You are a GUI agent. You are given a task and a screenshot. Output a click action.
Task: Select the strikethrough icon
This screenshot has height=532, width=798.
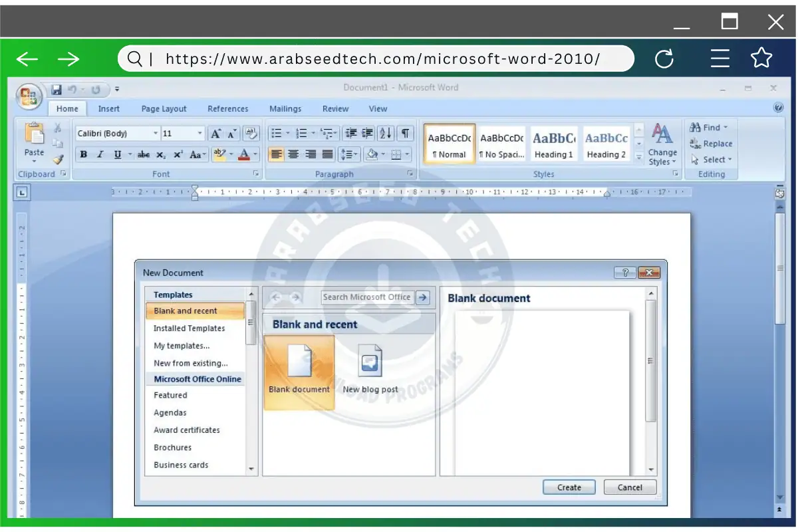click(x=143, y=154)
